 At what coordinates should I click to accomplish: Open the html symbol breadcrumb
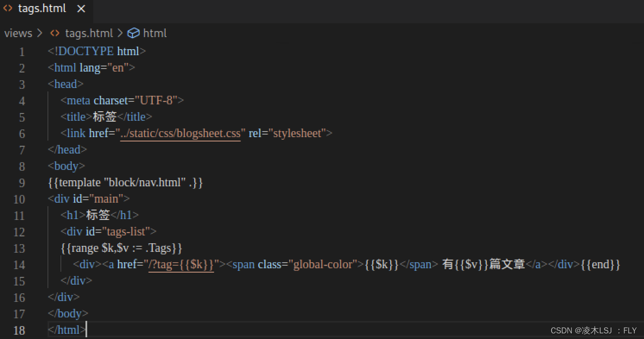pyautogui.click(x=155, y=33)
